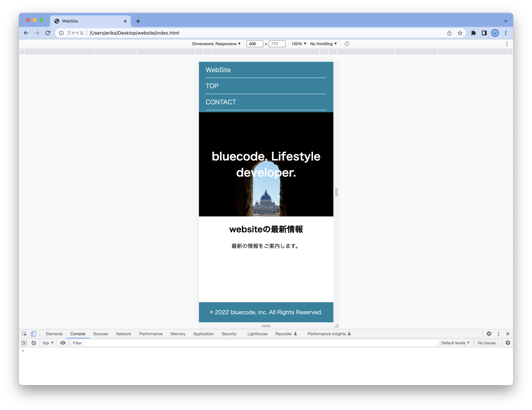Open the console settings gear icon
This screenshot has height=410, width=532.
click(x=508, y=343)
